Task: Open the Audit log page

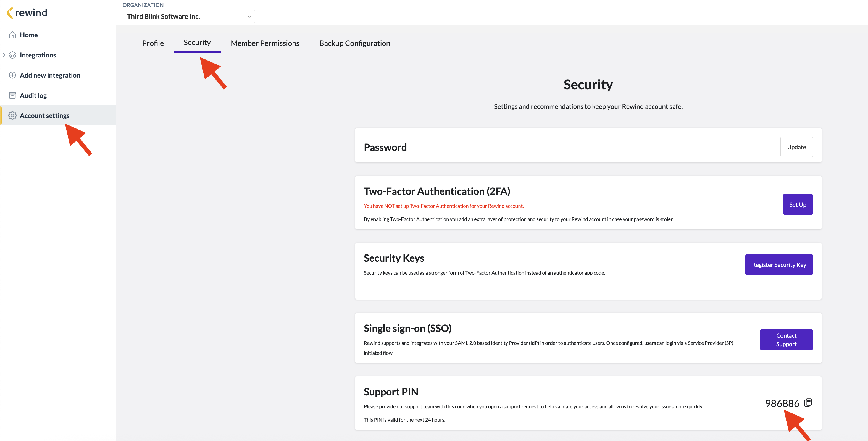Action: pyautogui.click(x=58, y=95)
